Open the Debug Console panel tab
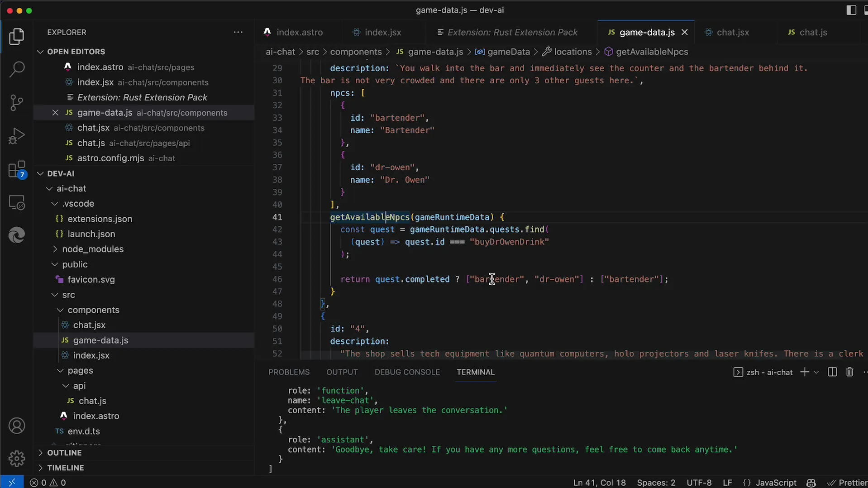 [407, 372]
